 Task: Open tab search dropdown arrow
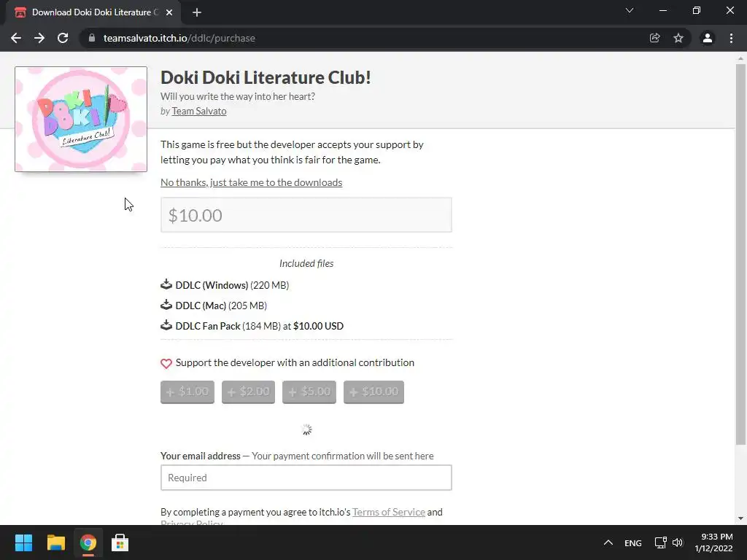point(630,10)
